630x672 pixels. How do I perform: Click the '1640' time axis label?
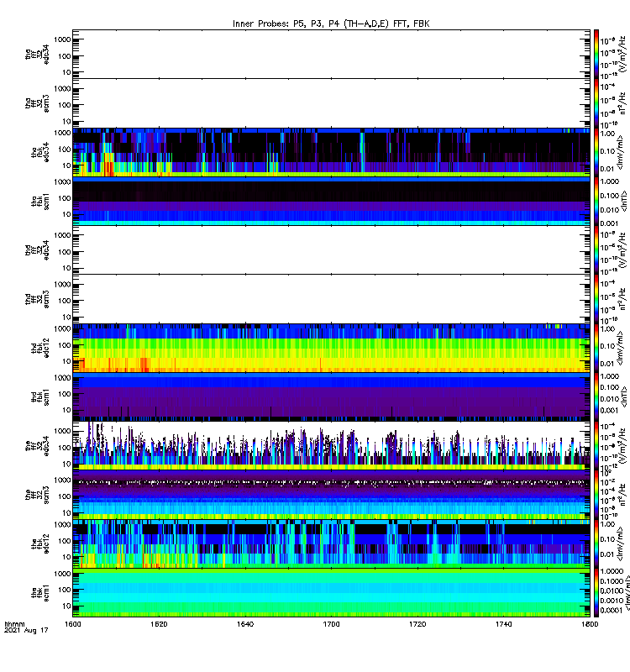pos(245,624)
